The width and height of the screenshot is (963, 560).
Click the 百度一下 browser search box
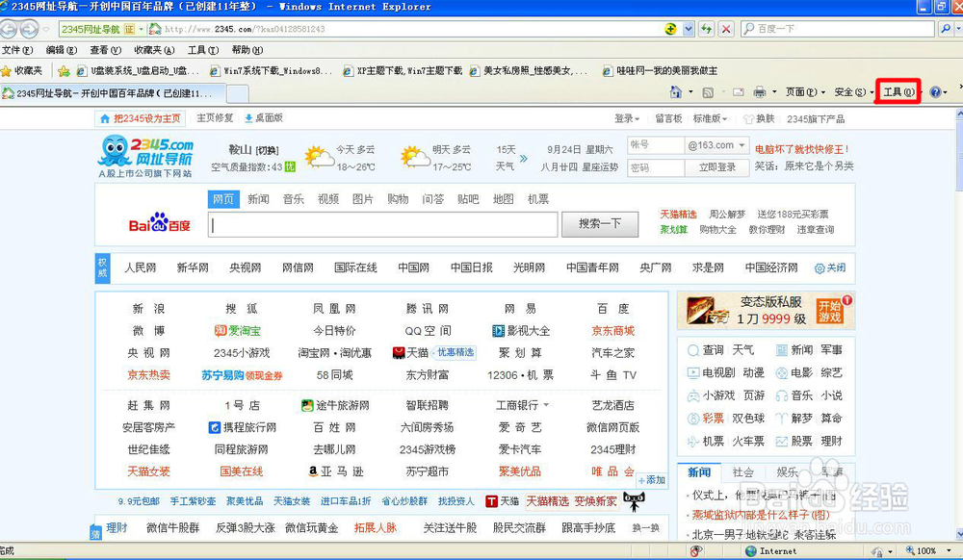(x=838, y=29)
